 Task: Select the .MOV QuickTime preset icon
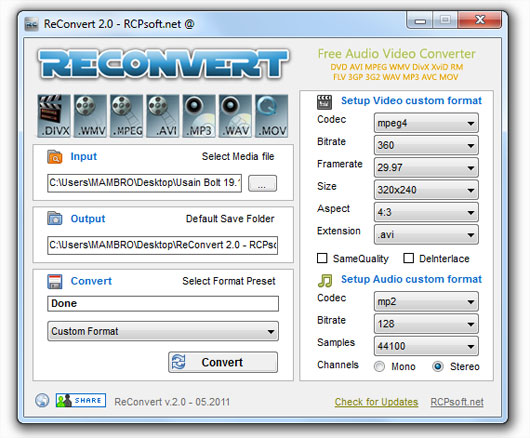coord(271,116)
